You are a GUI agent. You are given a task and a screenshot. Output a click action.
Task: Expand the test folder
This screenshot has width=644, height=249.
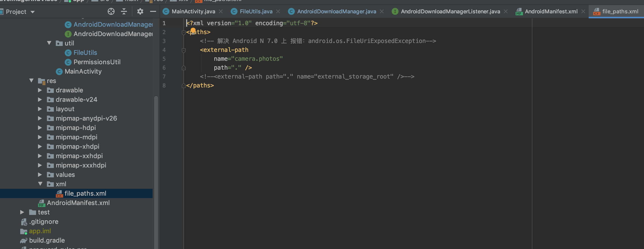coord(22,212)
